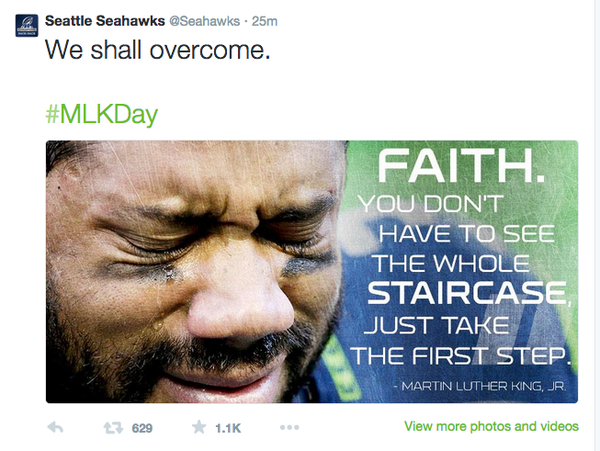Click the 1.1K favorites count
The image size is (600, 451).
click(229, 428)
